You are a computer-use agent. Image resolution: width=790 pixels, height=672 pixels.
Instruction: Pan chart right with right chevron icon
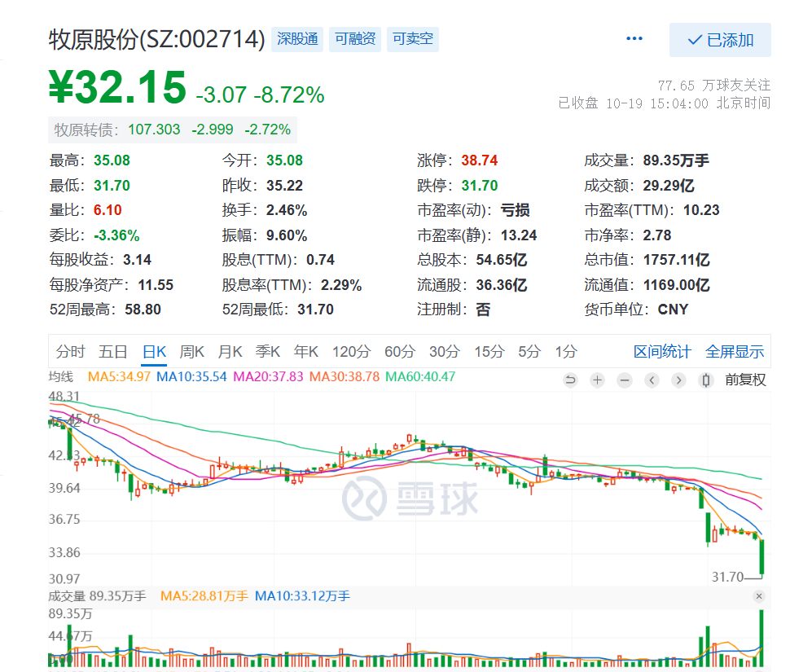[x=678, y=380]
